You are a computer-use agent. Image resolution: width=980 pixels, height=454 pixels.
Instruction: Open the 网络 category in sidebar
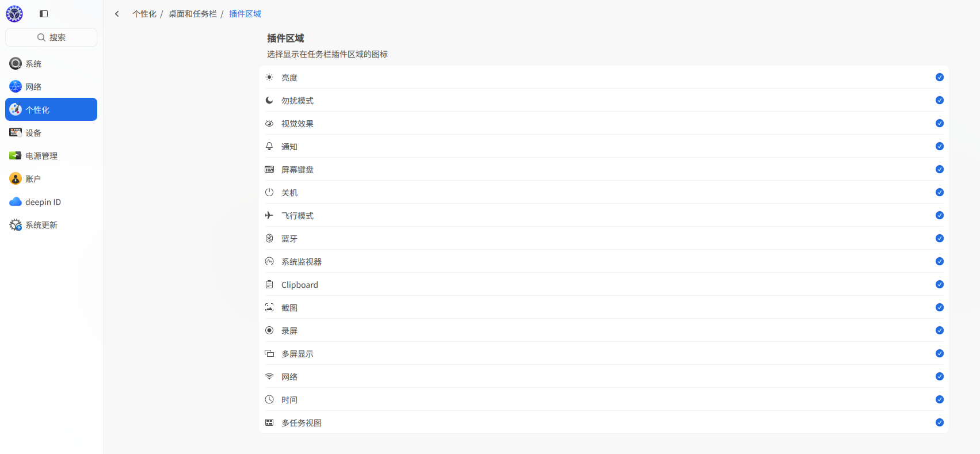tap(51, 86)
